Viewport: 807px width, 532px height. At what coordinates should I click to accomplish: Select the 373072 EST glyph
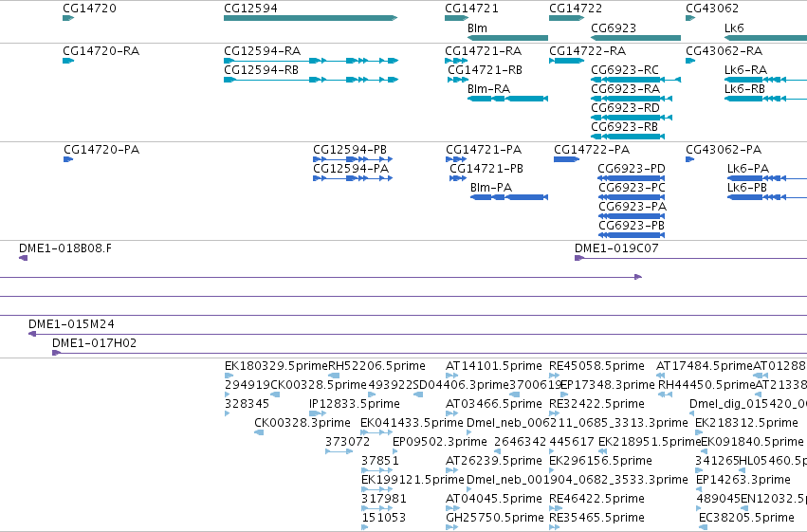click(339, 451)
